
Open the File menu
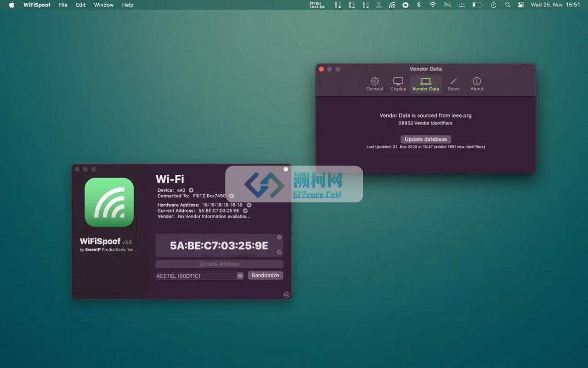click(63, 5)
